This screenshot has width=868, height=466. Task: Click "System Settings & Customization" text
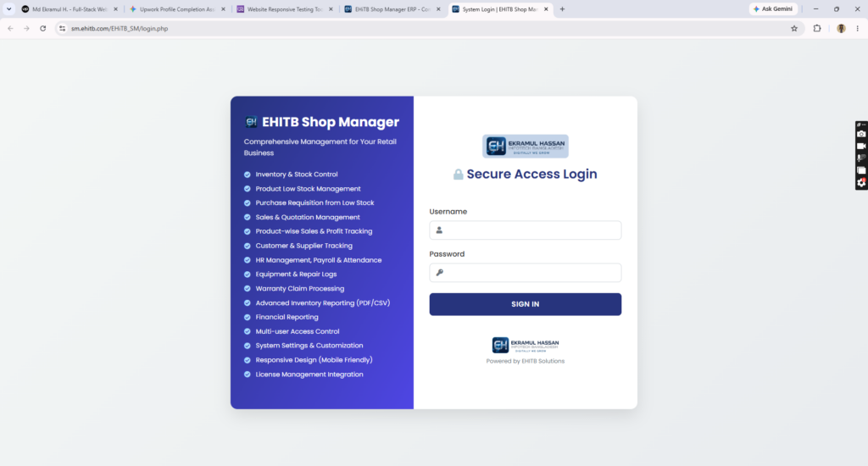(x=309, y=346)
